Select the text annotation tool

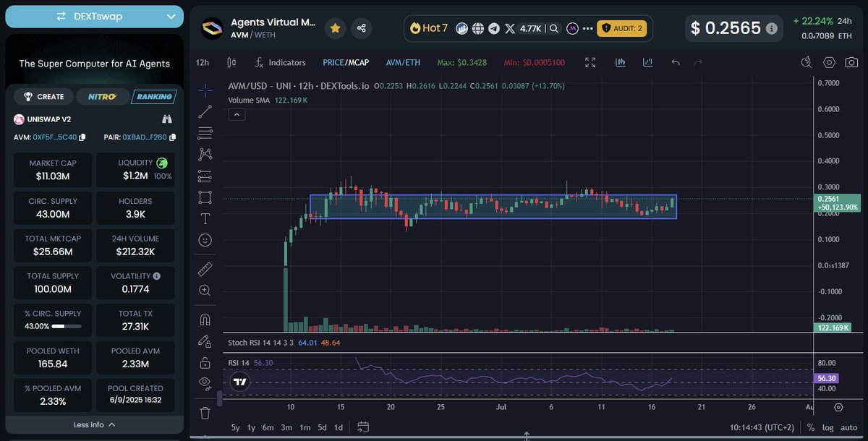205,218
